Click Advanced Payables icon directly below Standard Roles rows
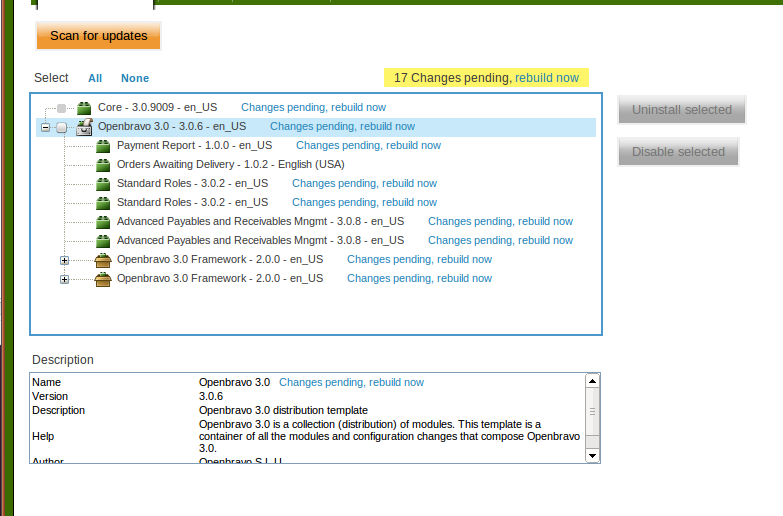 pyautogui.click(x=103, y=222)
